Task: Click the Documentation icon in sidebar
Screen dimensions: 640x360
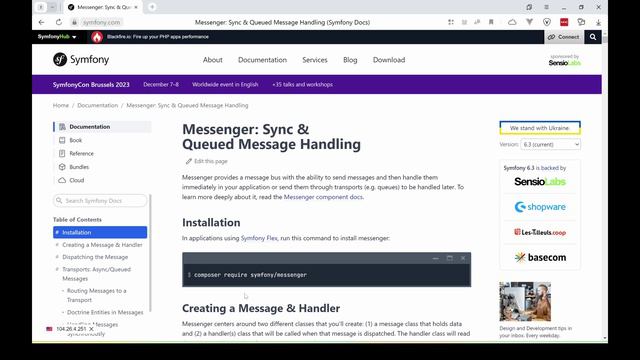Action: point(62,127)
